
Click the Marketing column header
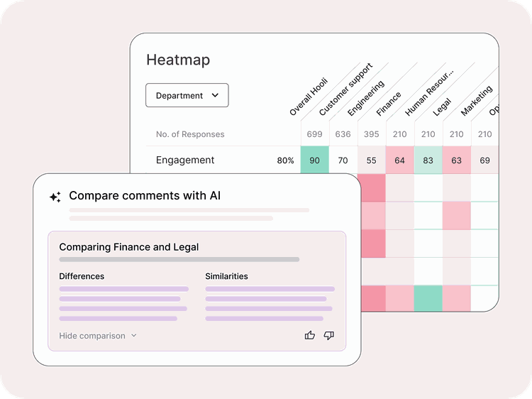[476, 102]
